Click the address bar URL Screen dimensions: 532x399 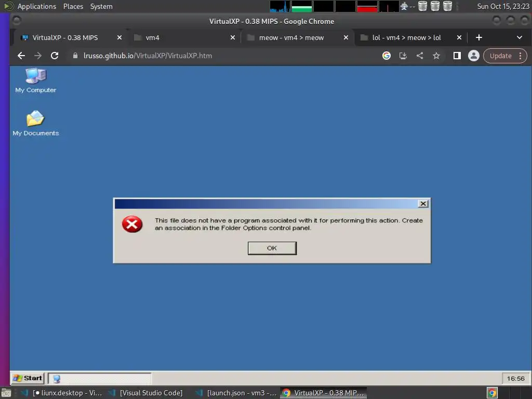pos(148,56)
